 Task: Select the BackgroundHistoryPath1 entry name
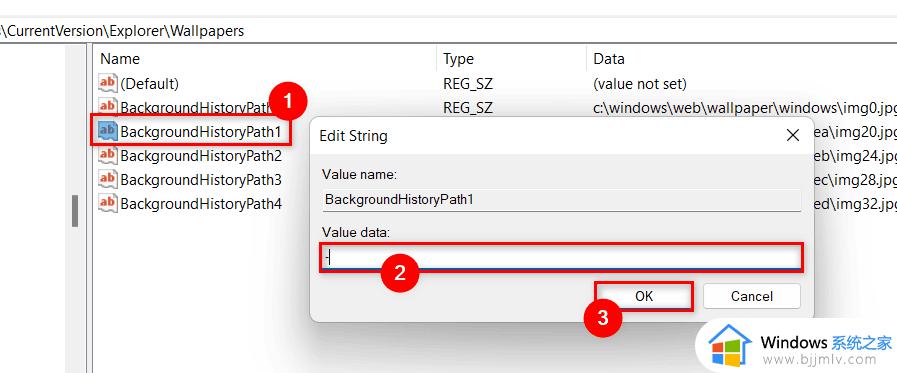(201, 132)
